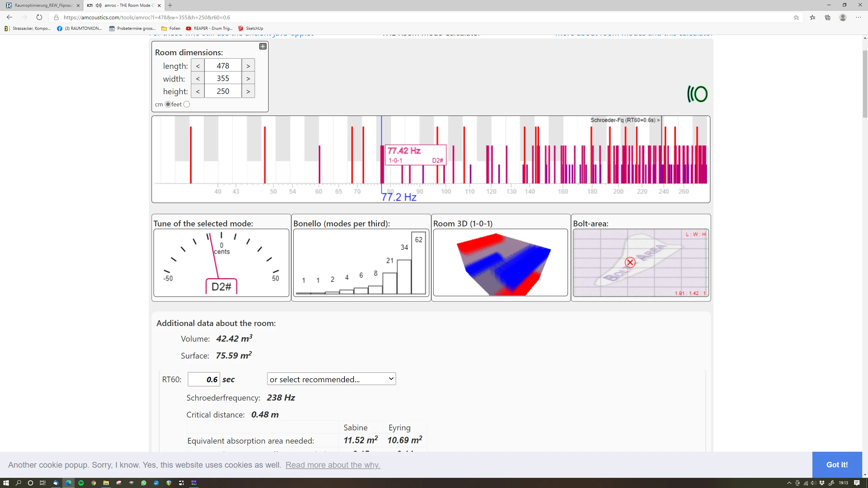Open 'Read more about the why.' link
868x488 pixels.
click(x=333, y=465)
